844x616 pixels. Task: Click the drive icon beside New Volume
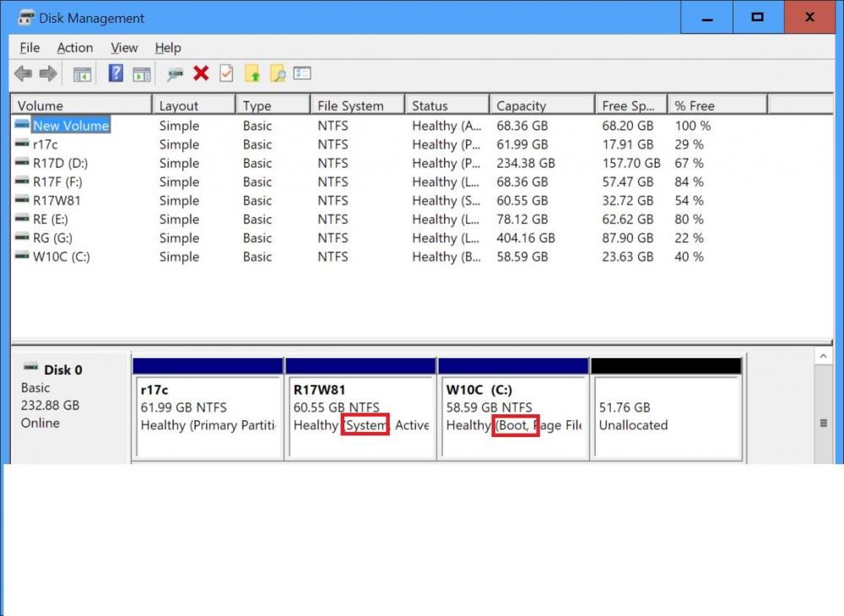[22, 125]
